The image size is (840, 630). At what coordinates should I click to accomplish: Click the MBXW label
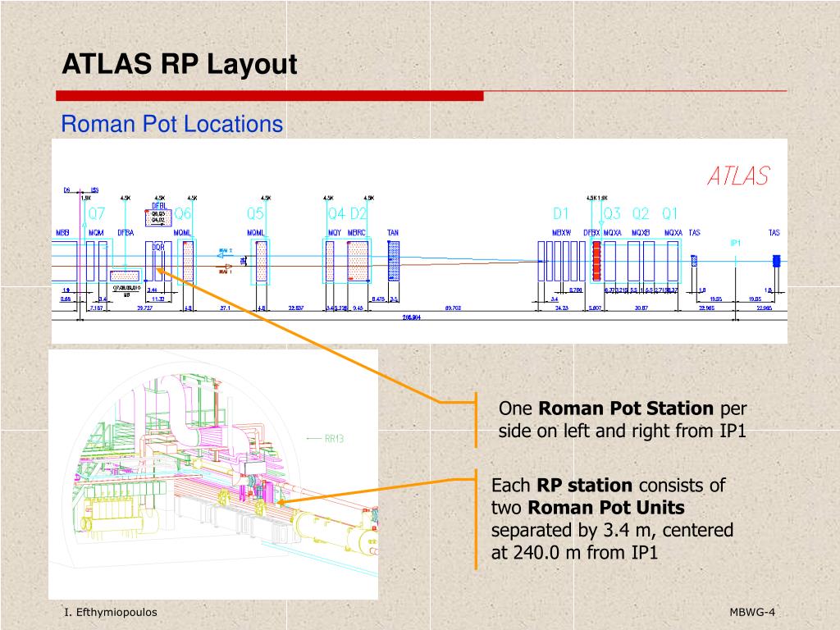pos(561,232)
